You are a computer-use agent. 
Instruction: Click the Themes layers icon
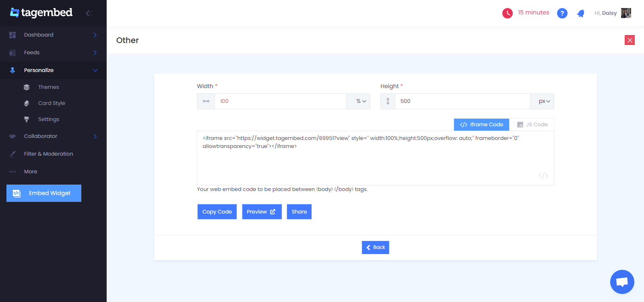(x=27, y=87)
